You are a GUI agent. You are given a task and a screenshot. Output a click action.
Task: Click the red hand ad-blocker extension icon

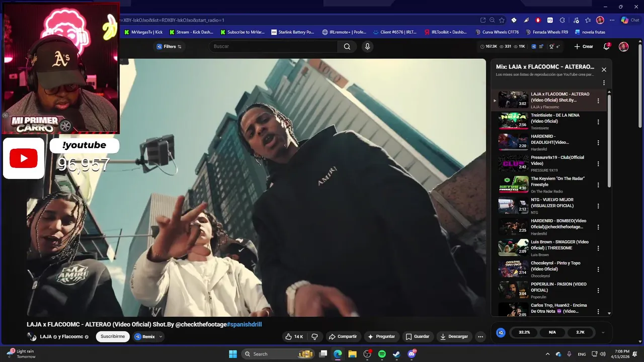[x=538, y=20]
